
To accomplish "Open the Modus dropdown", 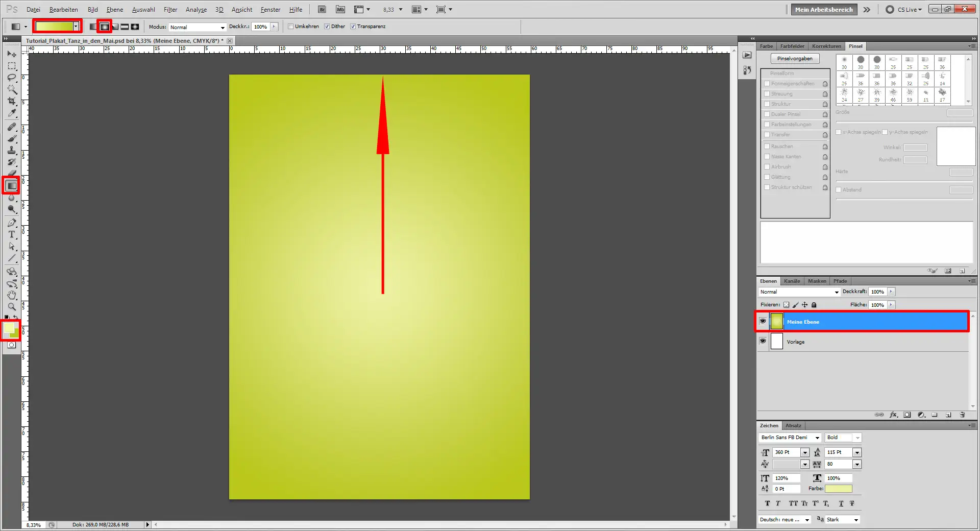I will pos(222,27).
